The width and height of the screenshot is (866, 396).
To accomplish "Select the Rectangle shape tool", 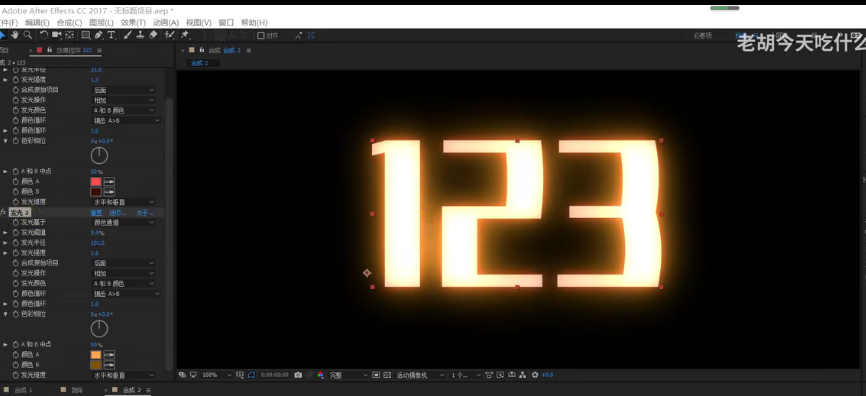I will point(86,35).
